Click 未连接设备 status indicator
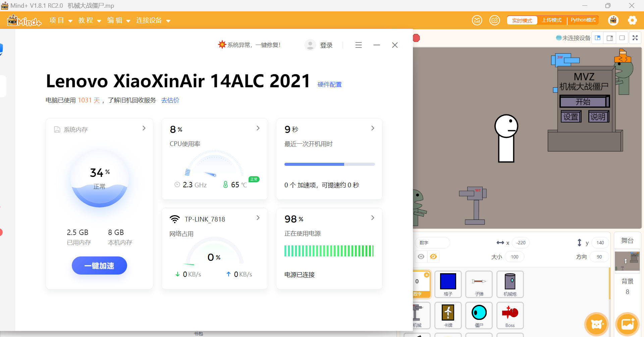The image size is (644, 337). (x=573, y=38)
